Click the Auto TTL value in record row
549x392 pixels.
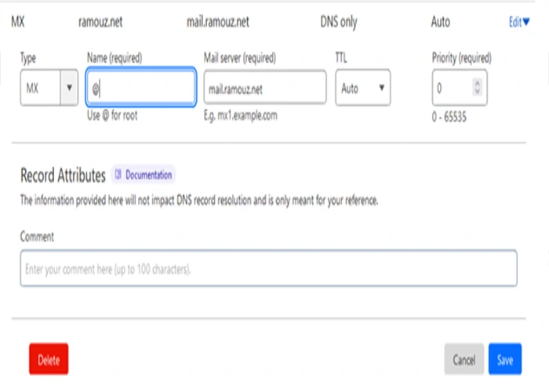click(441, 22)
